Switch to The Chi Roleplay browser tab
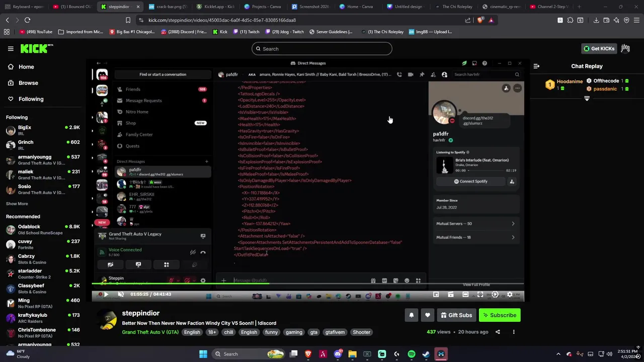Screen dimensions: 644x362 pyautogui.click(x=454, y=7)
